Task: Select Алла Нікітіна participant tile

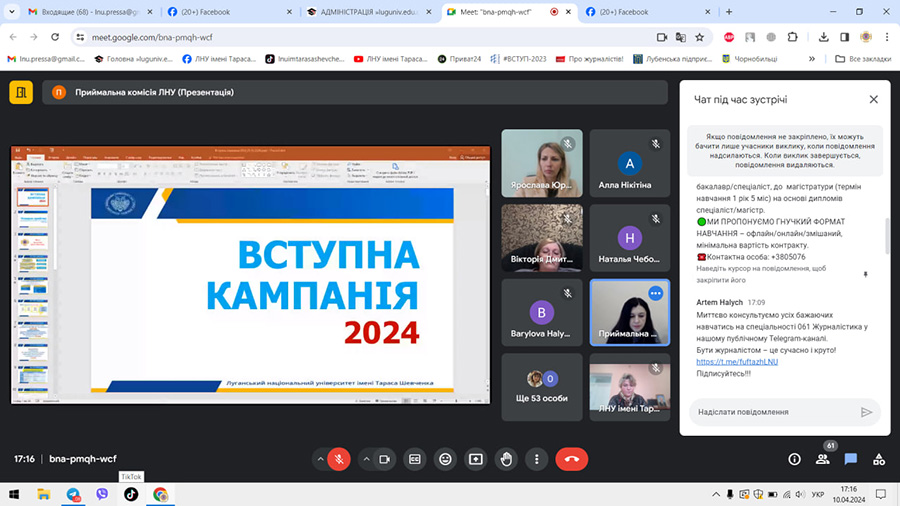Action: coord(630,164)
